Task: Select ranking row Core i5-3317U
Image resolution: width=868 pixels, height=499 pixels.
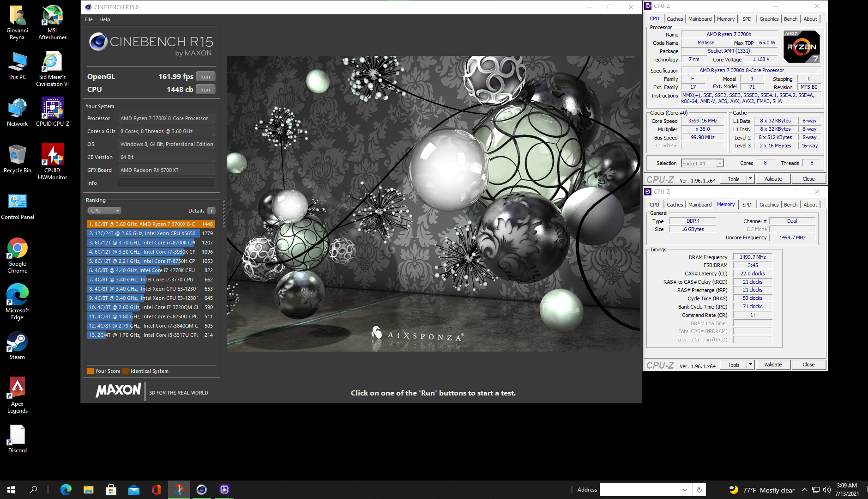Action: pyautogui.click(x=151, y=335)
